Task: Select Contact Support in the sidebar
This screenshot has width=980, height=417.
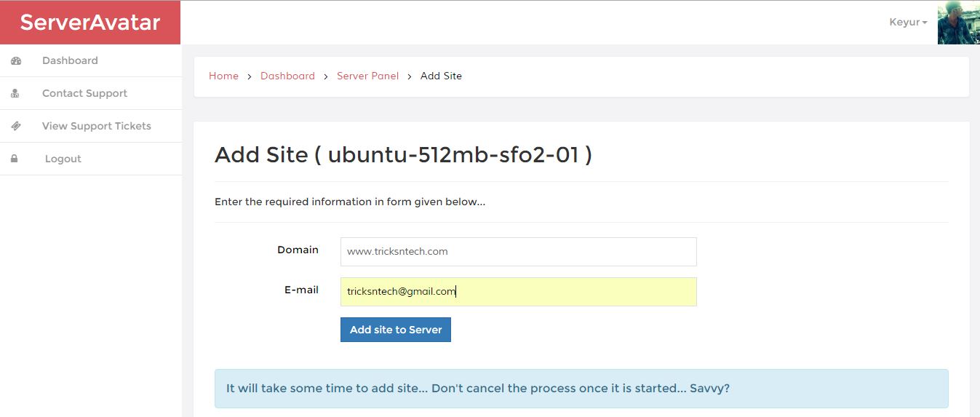Action: point(90,94)
